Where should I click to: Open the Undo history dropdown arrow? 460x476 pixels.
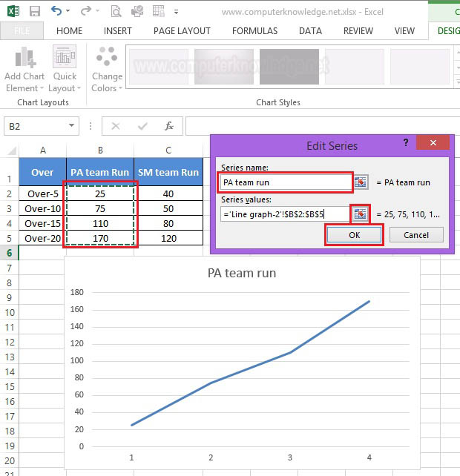[68, 11]
